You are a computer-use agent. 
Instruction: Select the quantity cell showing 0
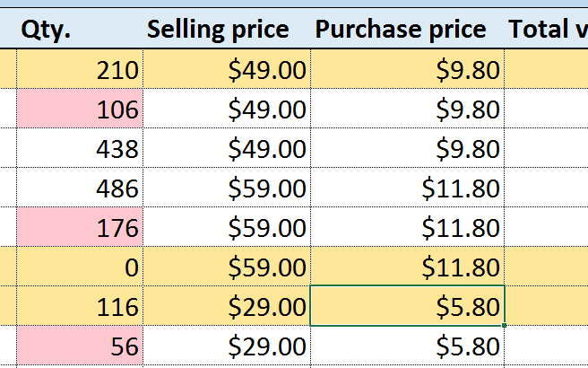[x=80, y=267]
